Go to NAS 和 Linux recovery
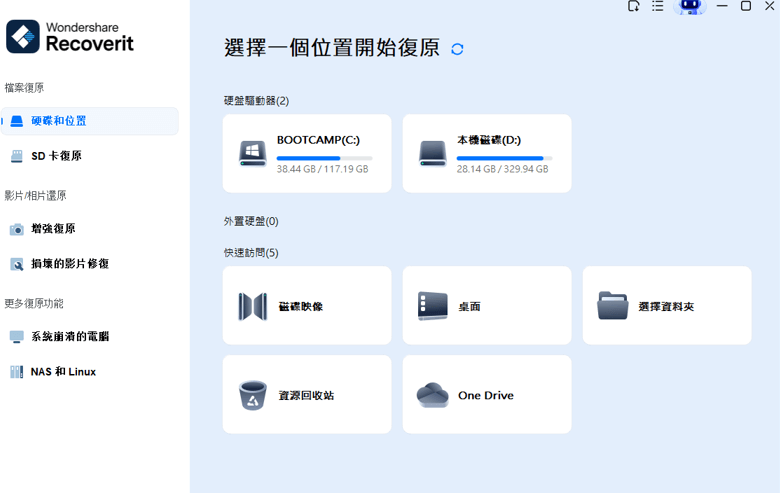 click(x=63, y=372)
